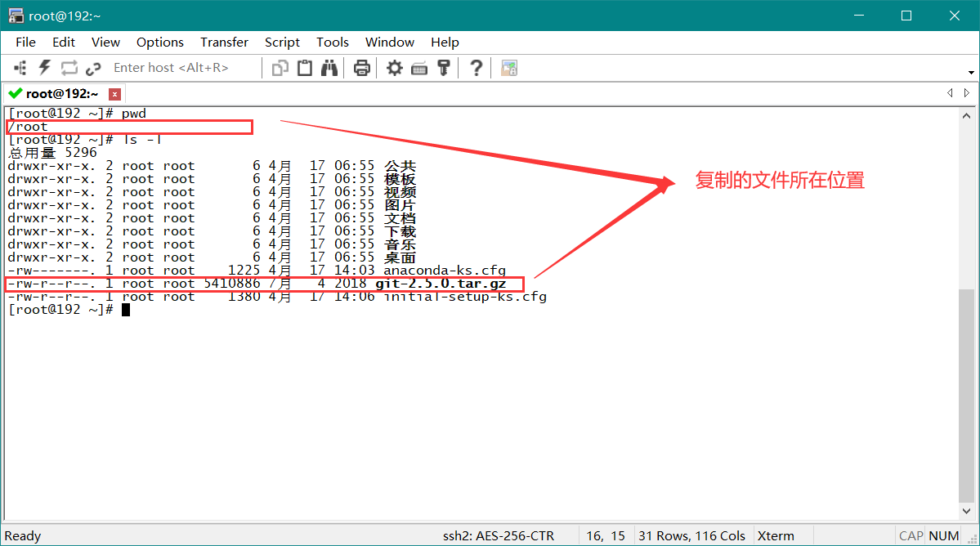
Task: Open the Script menu
Action: click(x=282, y=43)
